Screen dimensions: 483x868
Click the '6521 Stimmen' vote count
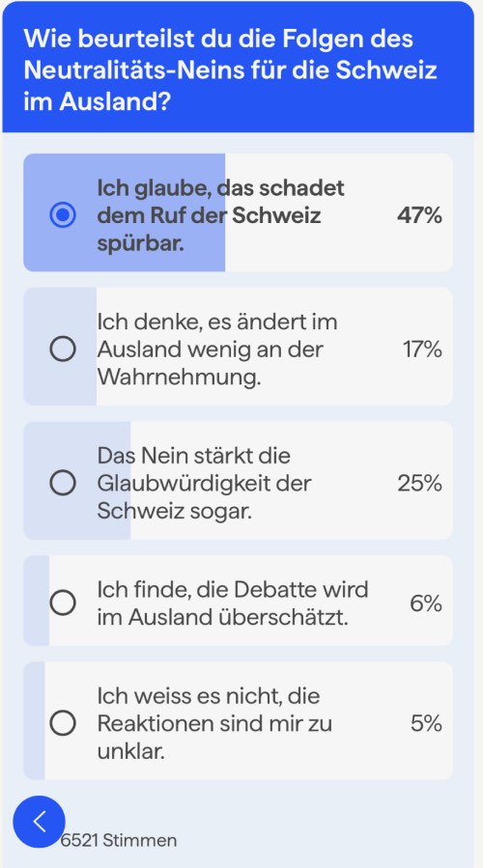(x=119, y=840)
